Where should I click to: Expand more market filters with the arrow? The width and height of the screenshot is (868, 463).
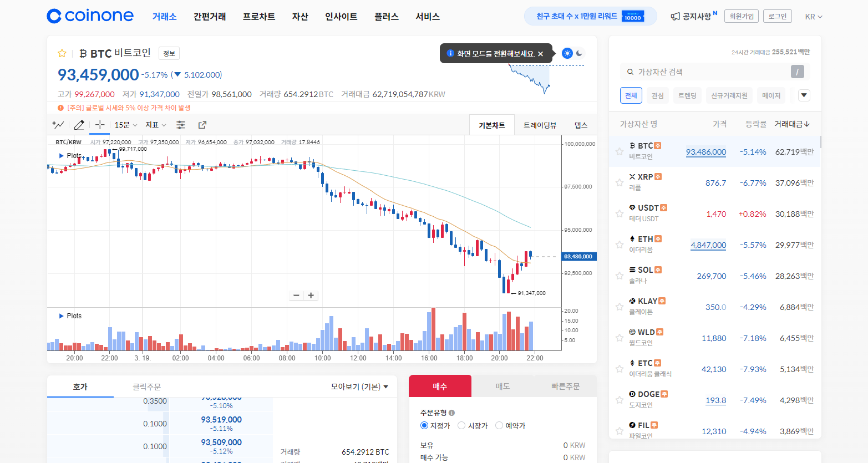[804, 95]
